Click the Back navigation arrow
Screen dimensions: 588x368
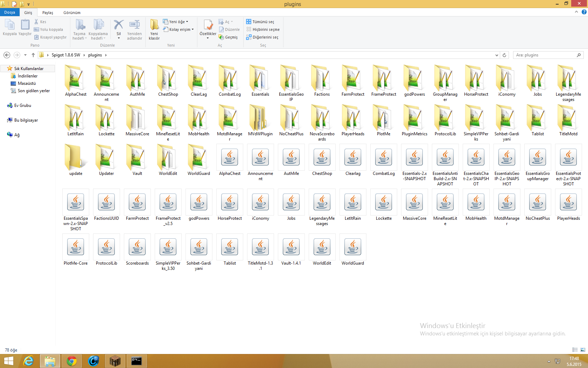[7, 55]
